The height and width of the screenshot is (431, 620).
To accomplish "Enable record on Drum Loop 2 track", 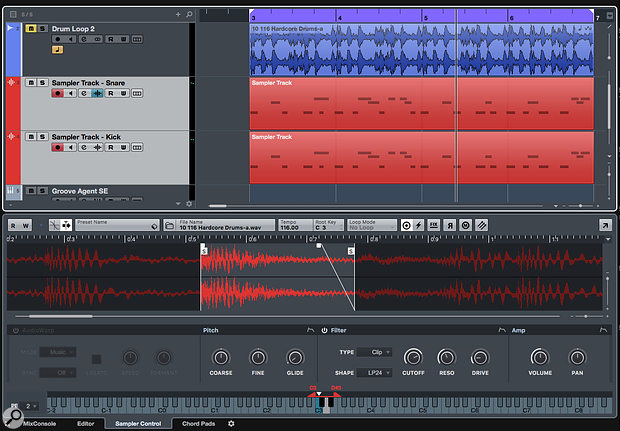I will pyautogui.click(x=58, y=39).
